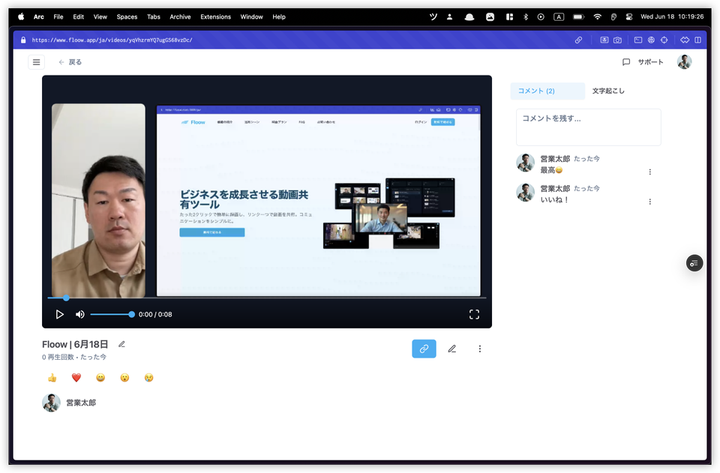React with thumbs up emoji
Image resolution: width=720 pixels, height=473 pixels.
52,378
